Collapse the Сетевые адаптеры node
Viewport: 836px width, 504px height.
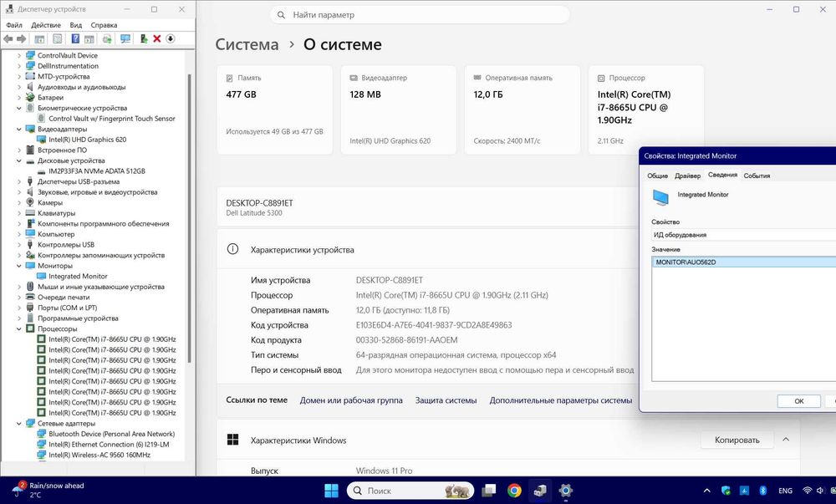click(19, 424)
